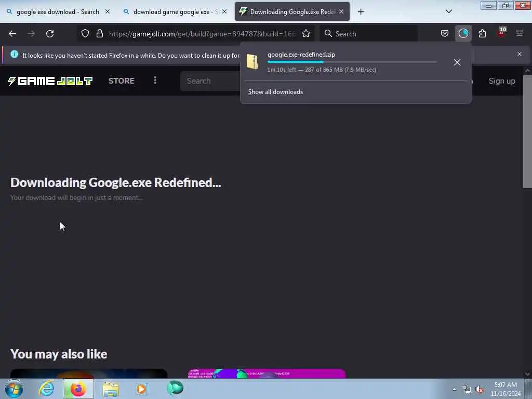532x399 pixels.
Task: Switch to 'google exe download - Search' tab
Action: (58, 12)
